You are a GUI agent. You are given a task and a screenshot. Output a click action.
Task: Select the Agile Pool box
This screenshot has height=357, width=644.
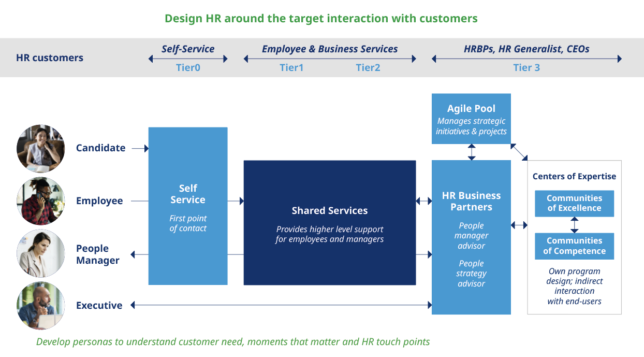[471, 119]
